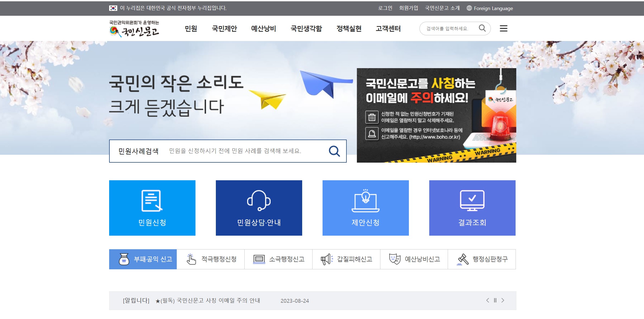This screenshot has height=319, width=644.
Task: Open the 민원상담·안내 headset tile
Action: (259, 208)
